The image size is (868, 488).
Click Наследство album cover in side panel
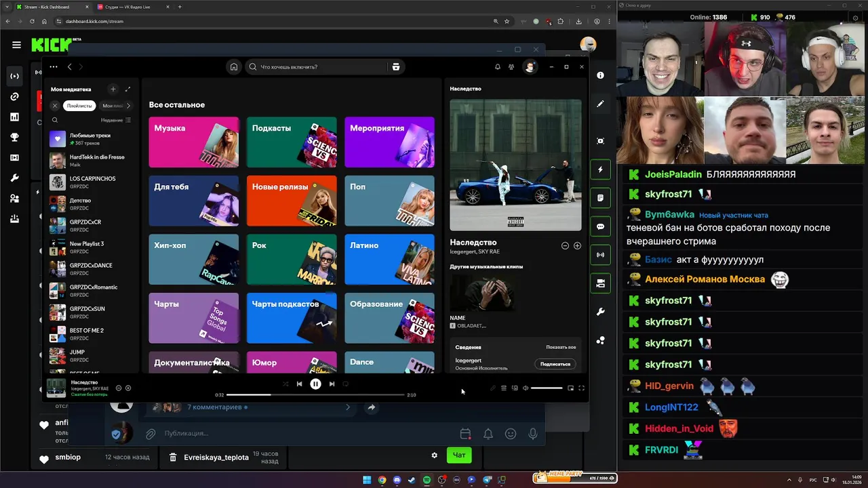(x=515, y=165)
